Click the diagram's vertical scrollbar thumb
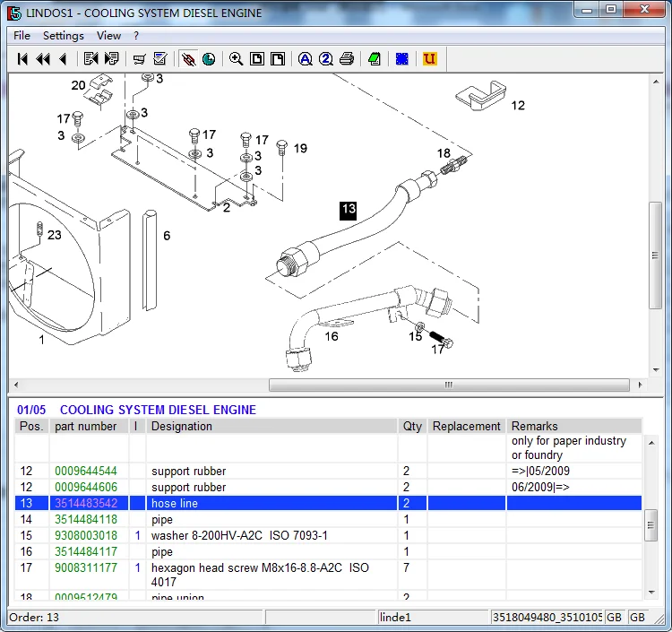The width and height of the screenshot is (672, 632). [x=655, y=255]
